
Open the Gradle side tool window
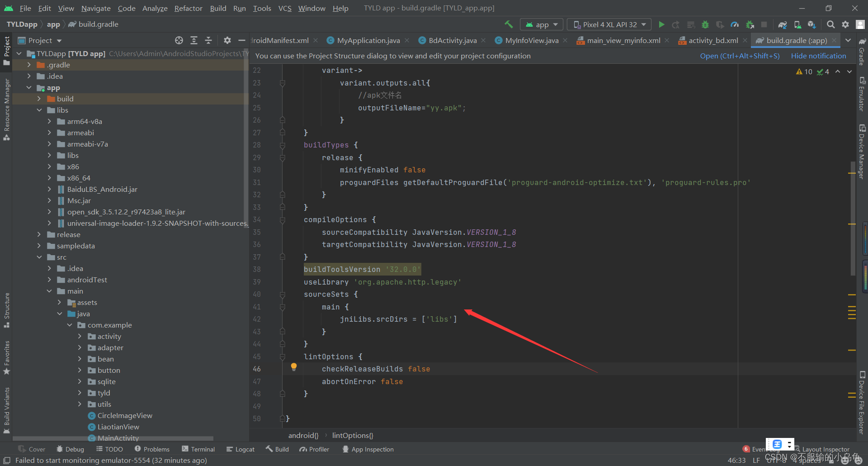[862, 52]
